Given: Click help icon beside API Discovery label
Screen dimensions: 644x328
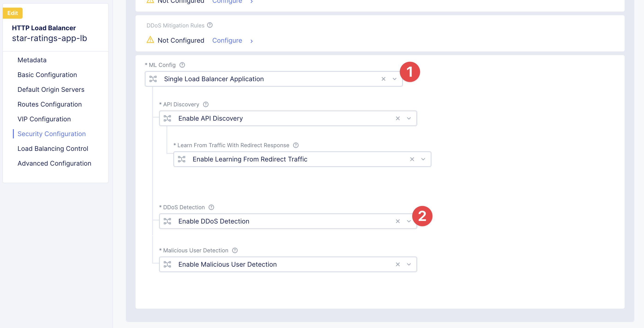Looking at the screenshot, I should (x=206, y=104).
